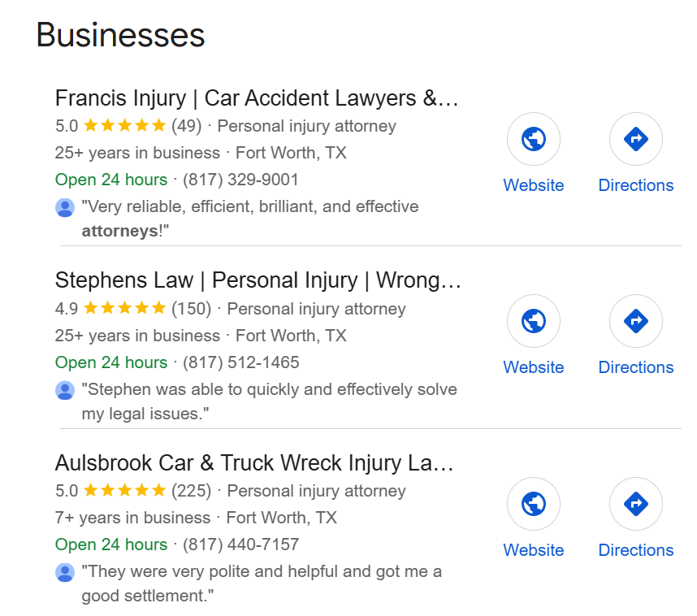Click reviewer avatar on Francis Injury review
The width and height of the screenshot is (697, 616).
pos(65,208)
